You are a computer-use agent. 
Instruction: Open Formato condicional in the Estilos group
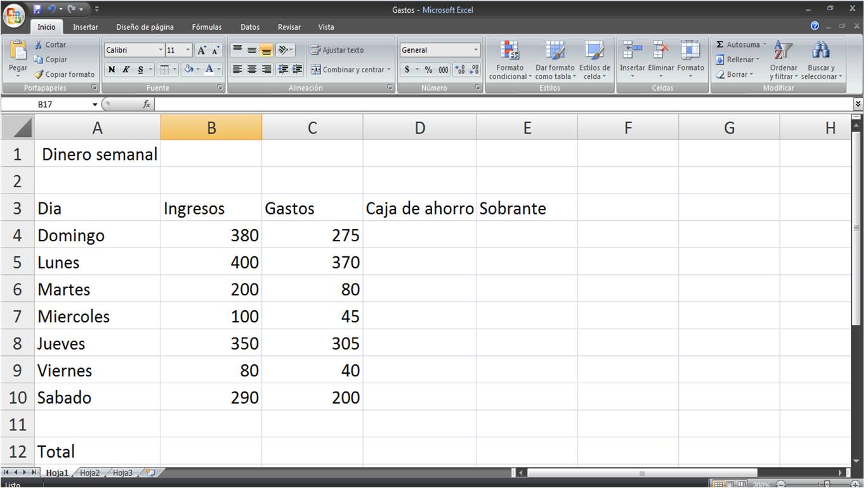point(509,60)
